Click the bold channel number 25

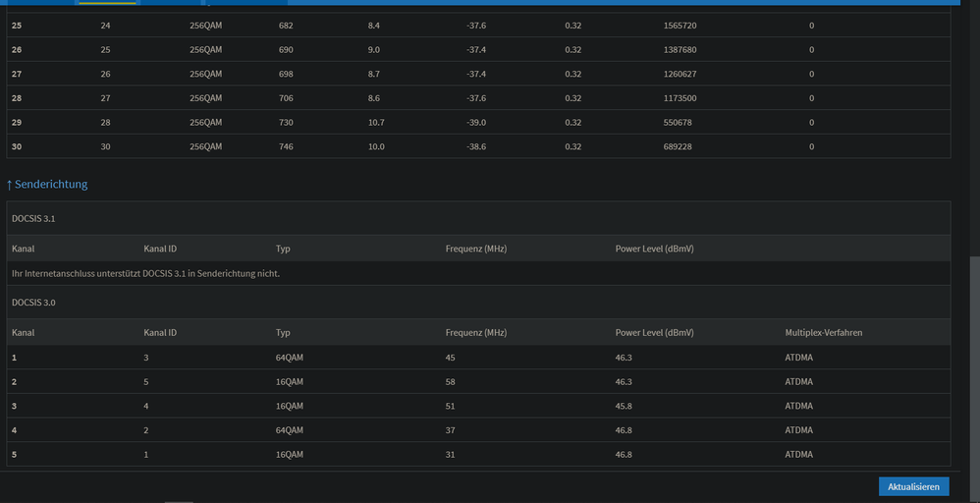coord(17,26)
